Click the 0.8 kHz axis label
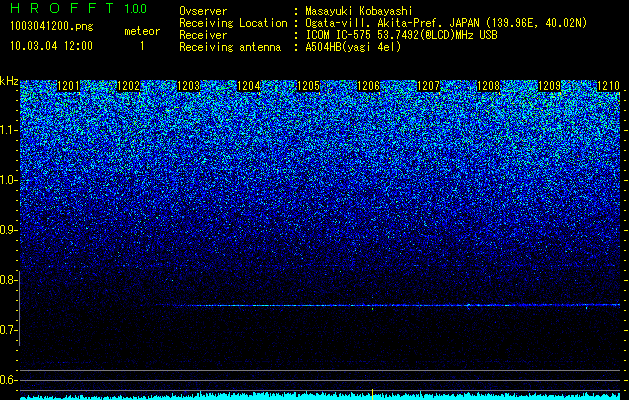This screenshot has height=400, width=629. click(x=8, y=280)
